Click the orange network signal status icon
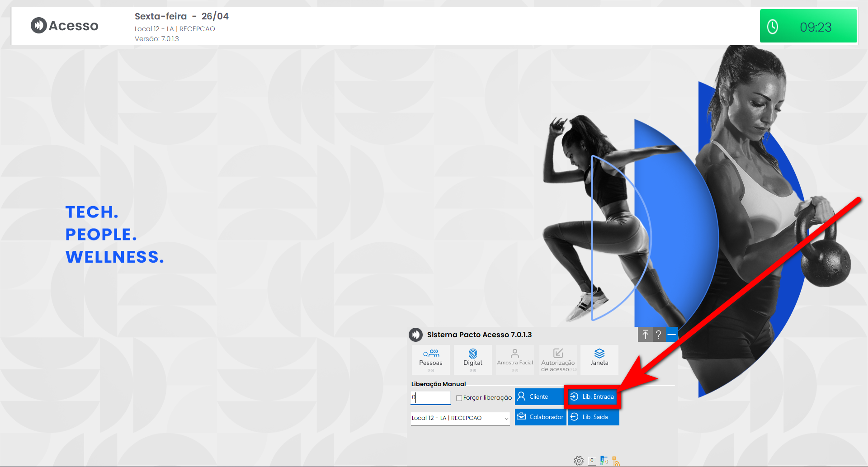868x467 pixels. [616, 461]
